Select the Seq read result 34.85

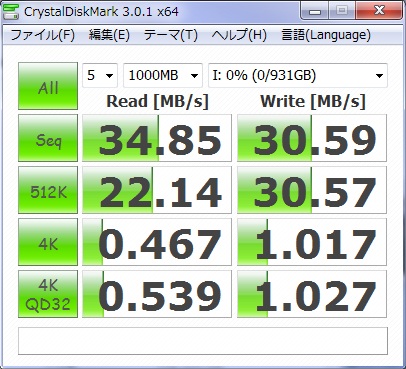click(x=157, y=138)
